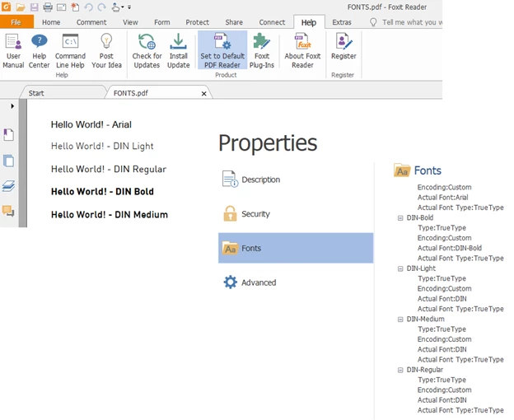
Task: Open Help Center
Action: tap(39, 51)
